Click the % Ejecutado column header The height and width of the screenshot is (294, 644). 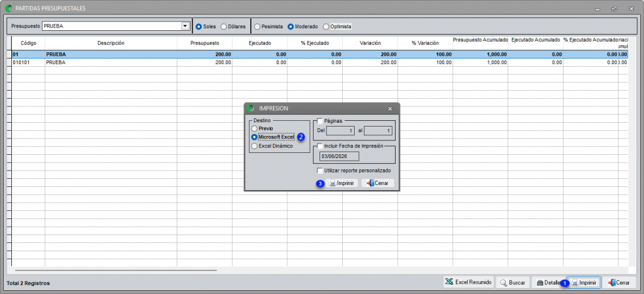(314, 43)
